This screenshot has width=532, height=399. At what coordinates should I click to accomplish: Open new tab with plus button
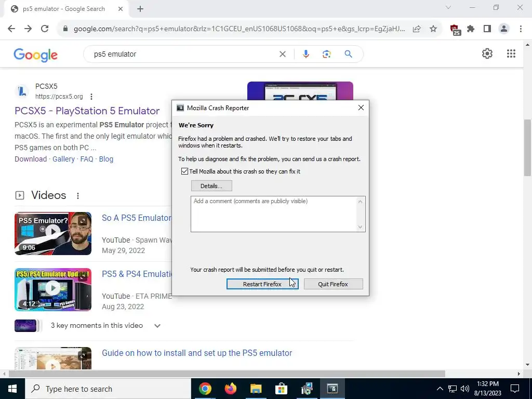point(140,9)
